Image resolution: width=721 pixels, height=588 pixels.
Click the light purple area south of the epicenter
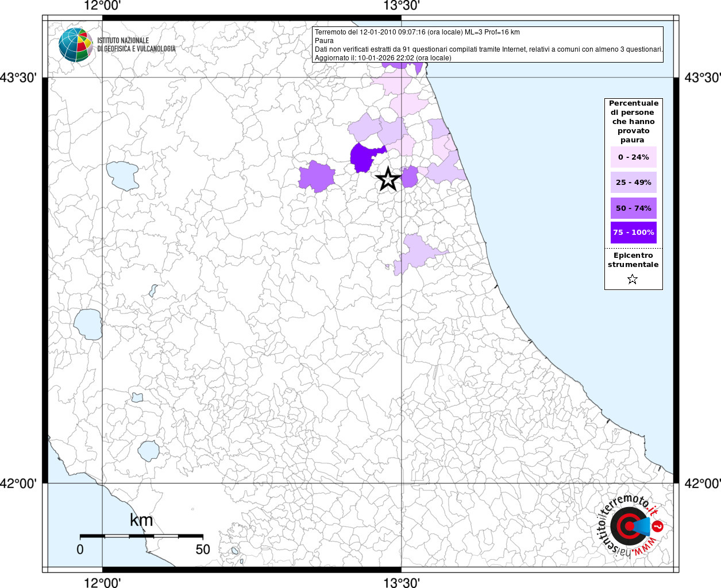pyautogui.click(x=418, y=252)
